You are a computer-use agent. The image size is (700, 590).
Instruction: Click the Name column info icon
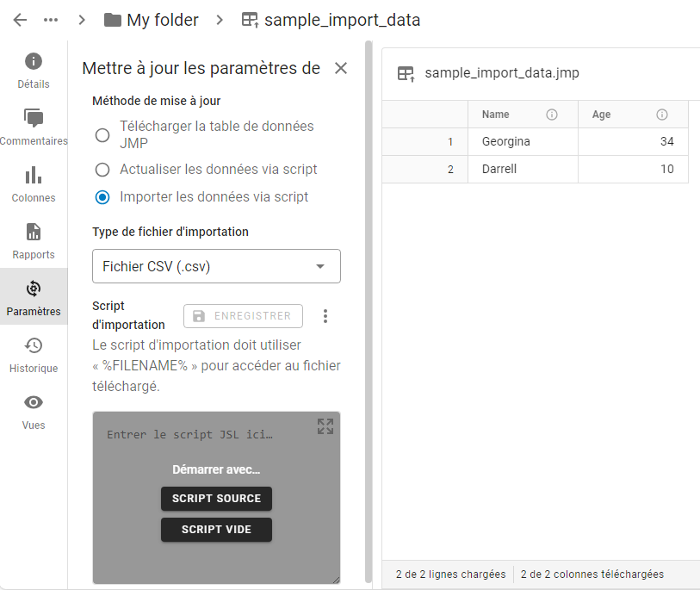pos(552,115)
